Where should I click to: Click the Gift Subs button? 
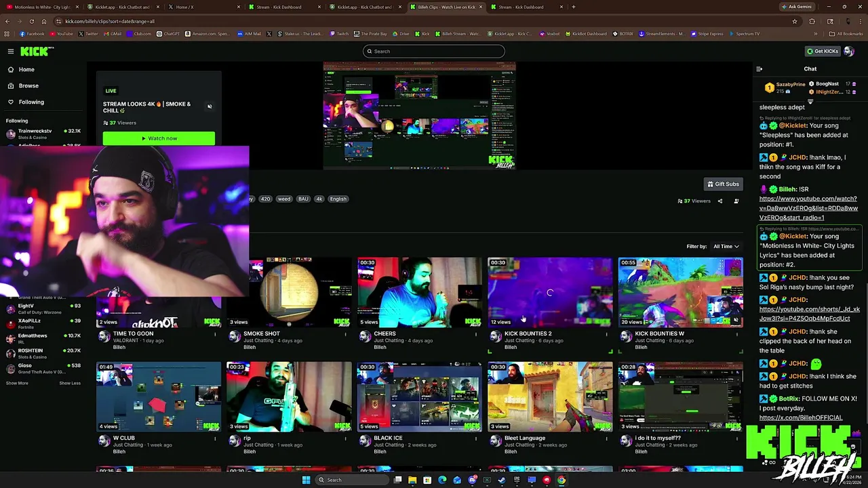pos(723,184)
